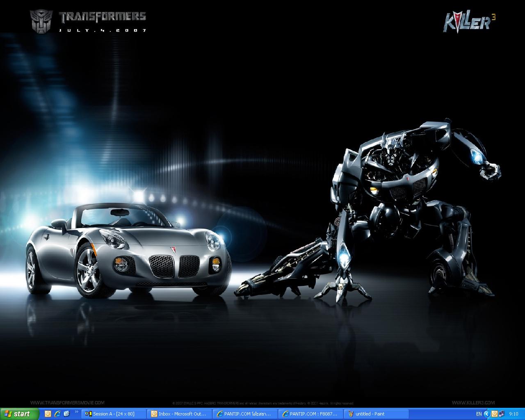The height and width of the screenshot is (420, 525).
Task: Click the third Quick Launch icon
Action: [66, 414]
